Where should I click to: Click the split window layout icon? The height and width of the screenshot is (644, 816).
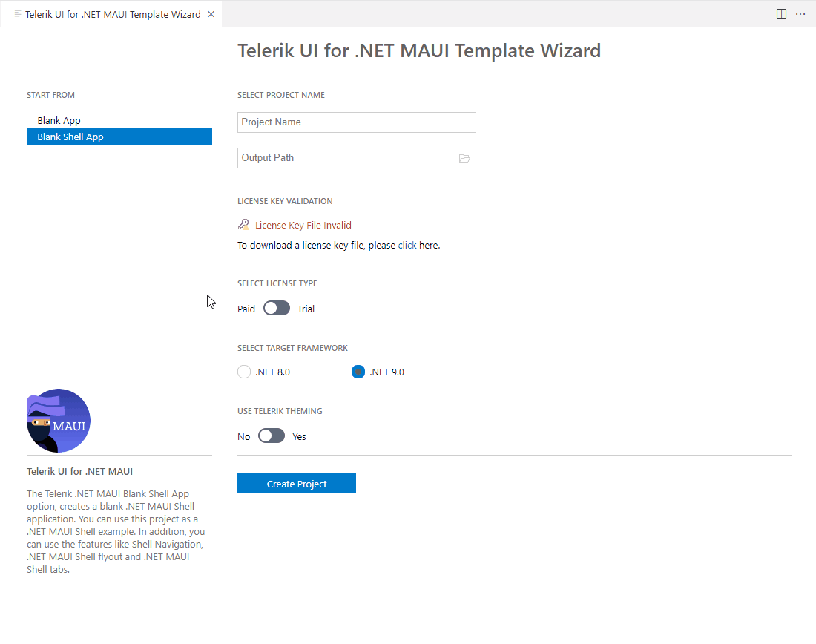point(780,13)
